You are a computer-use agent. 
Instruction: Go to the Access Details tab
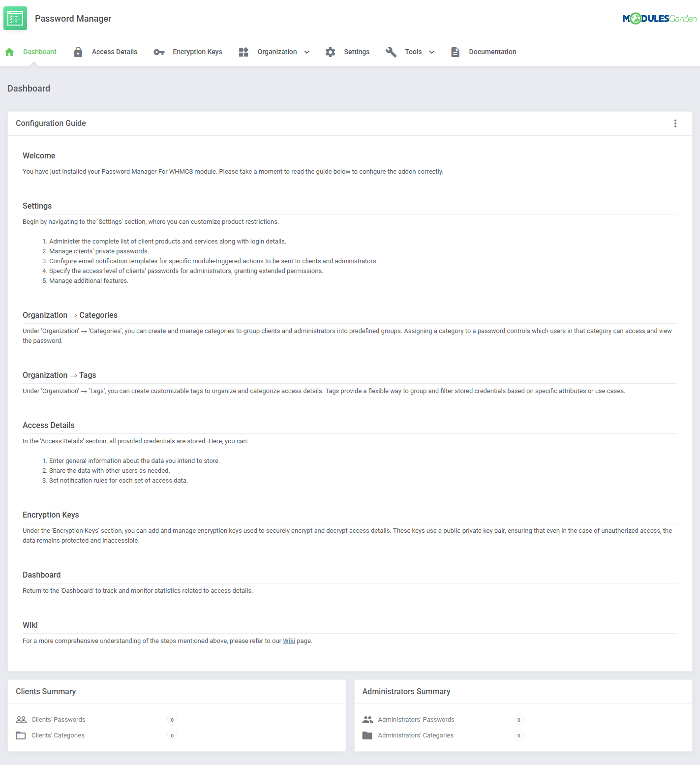tap(115, 52)
